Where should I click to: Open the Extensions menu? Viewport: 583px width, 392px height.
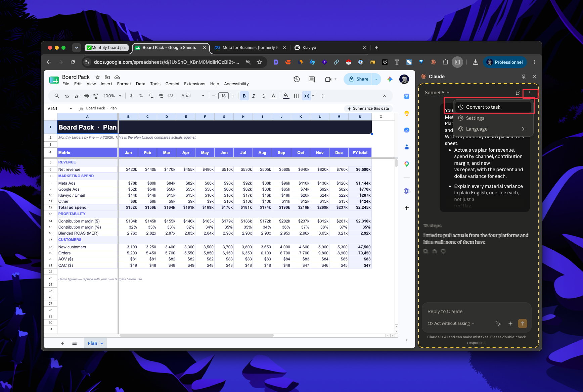point(194,84)
